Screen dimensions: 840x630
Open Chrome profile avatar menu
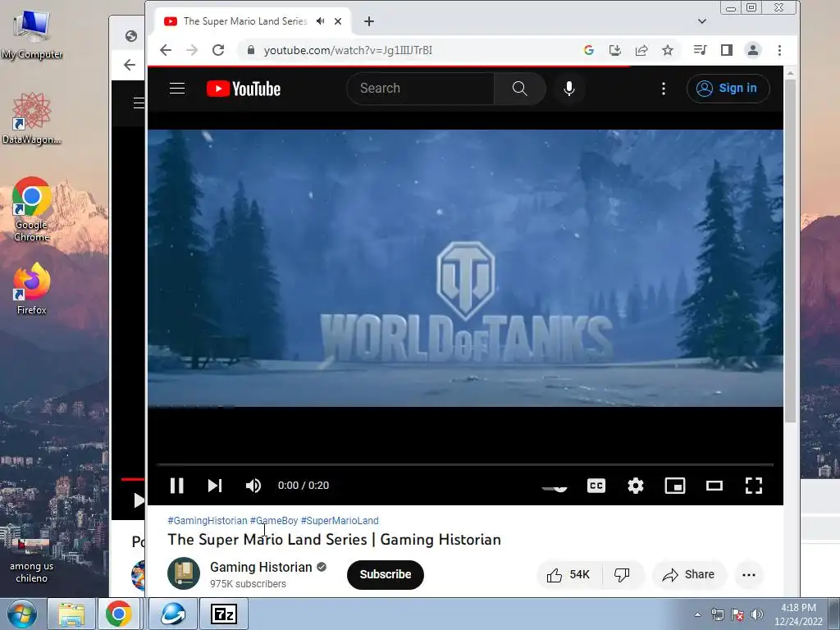[753, 50]
